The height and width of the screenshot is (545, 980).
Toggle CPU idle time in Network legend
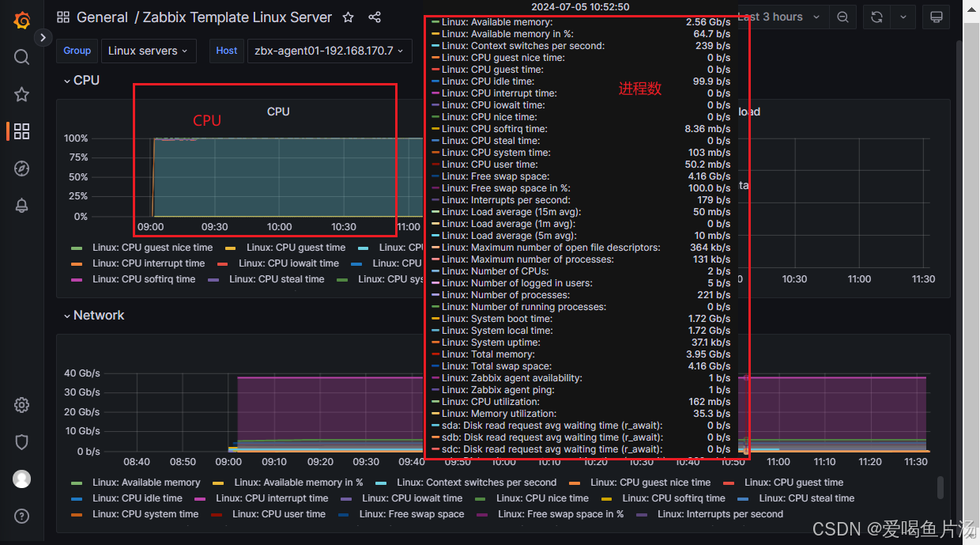pyautogui.click(x=137, y=498)
